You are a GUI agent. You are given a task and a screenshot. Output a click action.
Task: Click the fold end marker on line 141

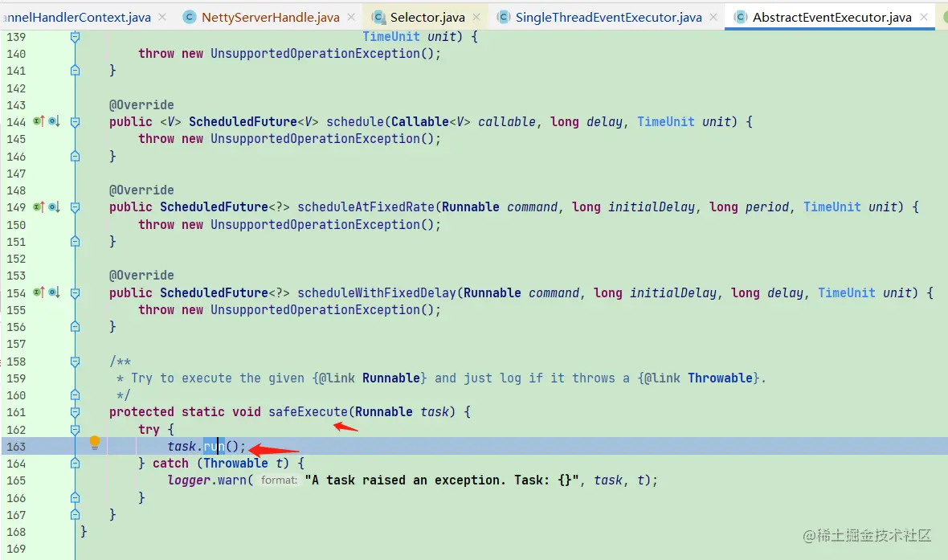[75, 71]
